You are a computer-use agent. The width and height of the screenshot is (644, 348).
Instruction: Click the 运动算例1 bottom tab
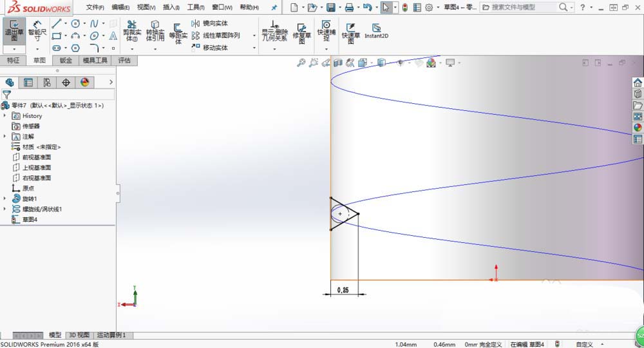click(x=111, y=335)
